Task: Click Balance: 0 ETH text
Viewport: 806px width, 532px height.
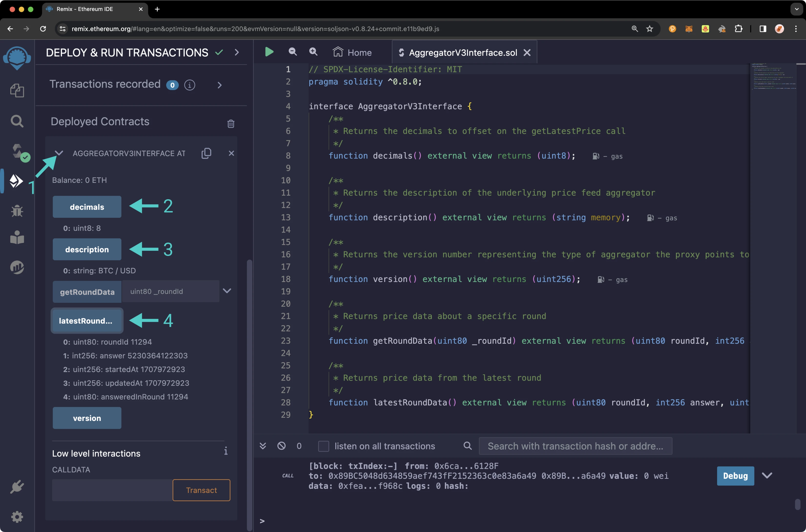Action: click(x=79, y=180)
